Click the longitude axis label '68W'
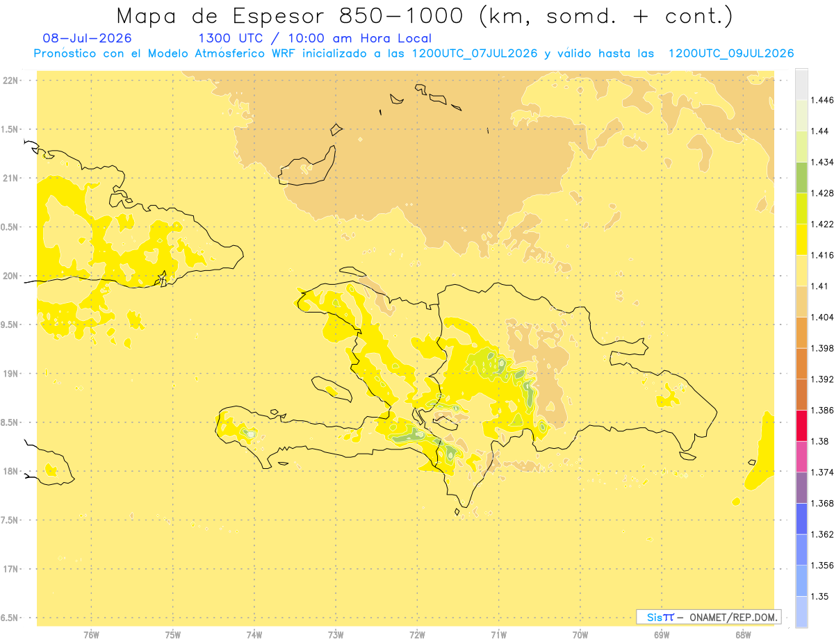 pos(743,634)
